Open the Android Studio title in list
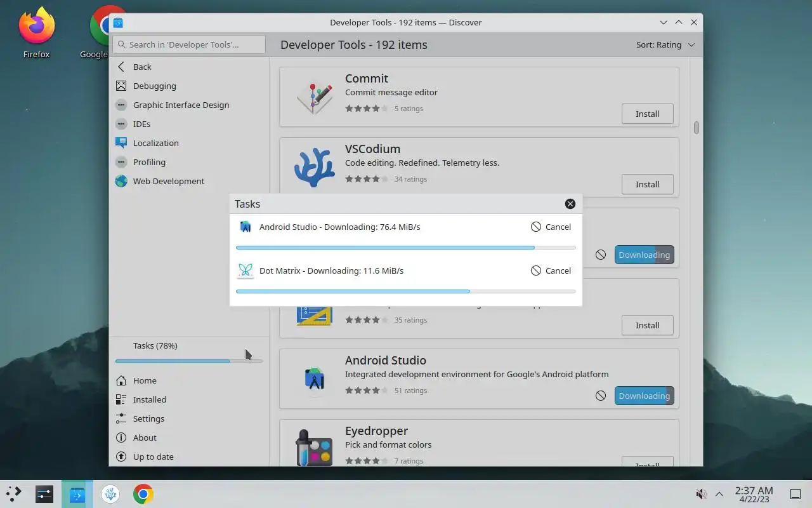Image resolution: width=812 pixels, height=508 pixels. 386,360
